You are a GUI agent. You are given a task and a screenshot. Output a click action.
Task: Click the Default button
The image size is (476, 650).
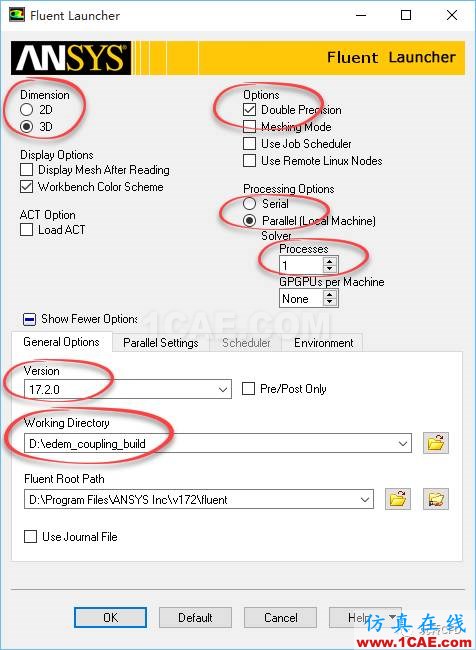click(195, 618)
